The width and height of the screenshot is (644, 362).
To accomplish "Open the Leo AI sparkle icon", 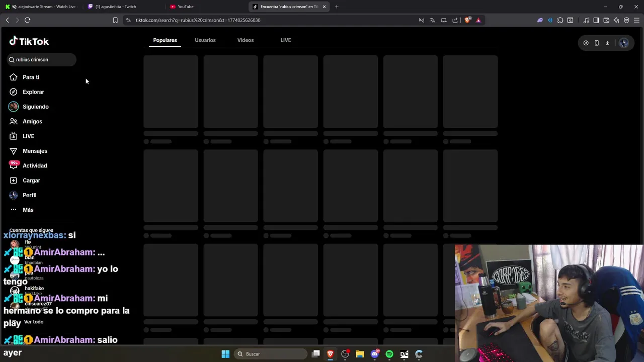I will click(x=616, y=20).
